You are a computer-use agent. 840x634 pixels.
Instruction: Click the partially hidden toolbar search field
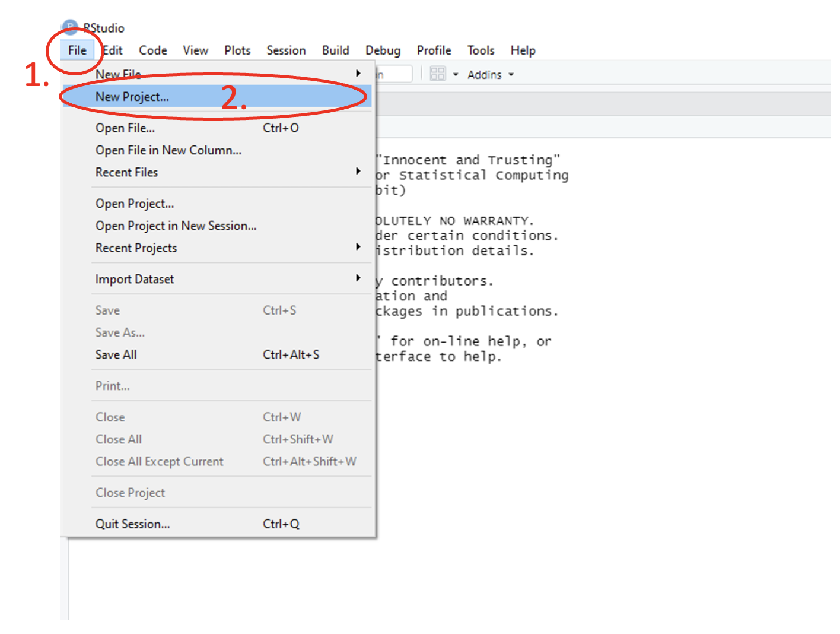click(394, 74)
